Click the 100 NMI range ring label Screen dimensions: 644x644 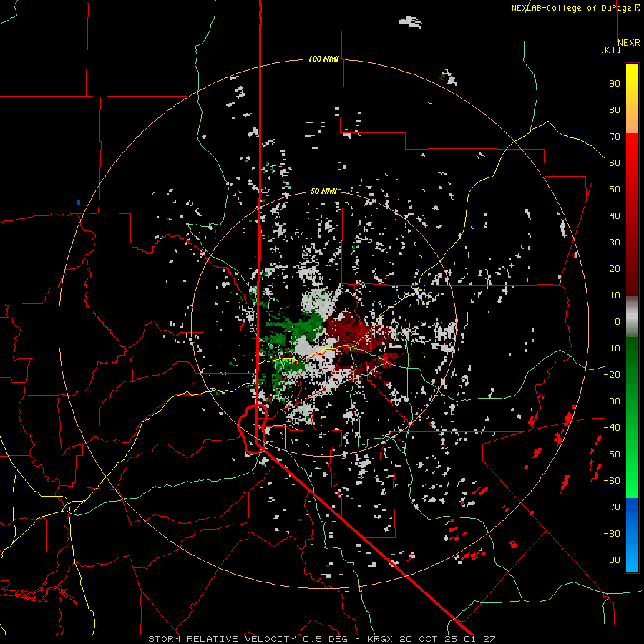tap(323, 59)
